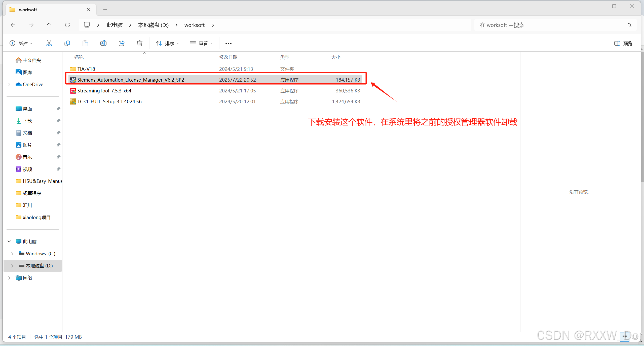Expand the Windows (C:) drive node
644x346 pixels.
coord(12,254)
